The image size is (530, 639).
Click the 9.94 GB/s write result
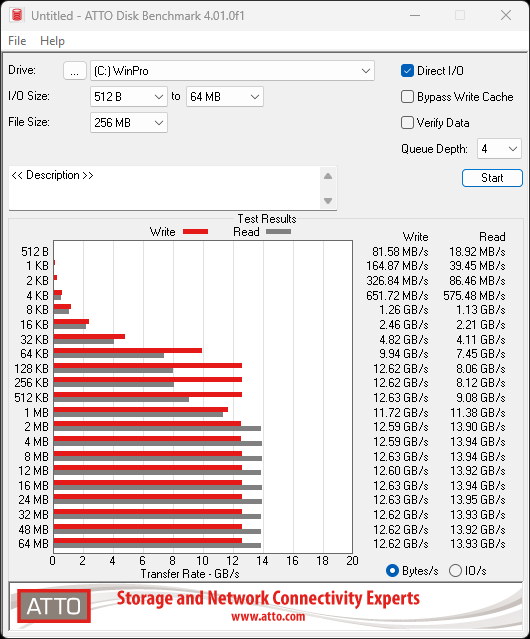404,354
